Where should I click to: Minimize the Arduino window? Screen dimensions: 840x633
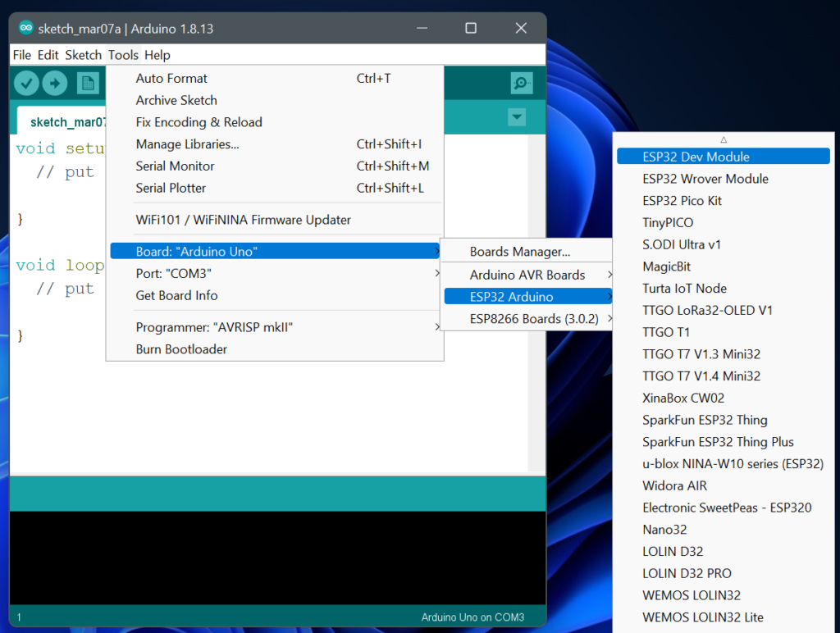point(422,28)
